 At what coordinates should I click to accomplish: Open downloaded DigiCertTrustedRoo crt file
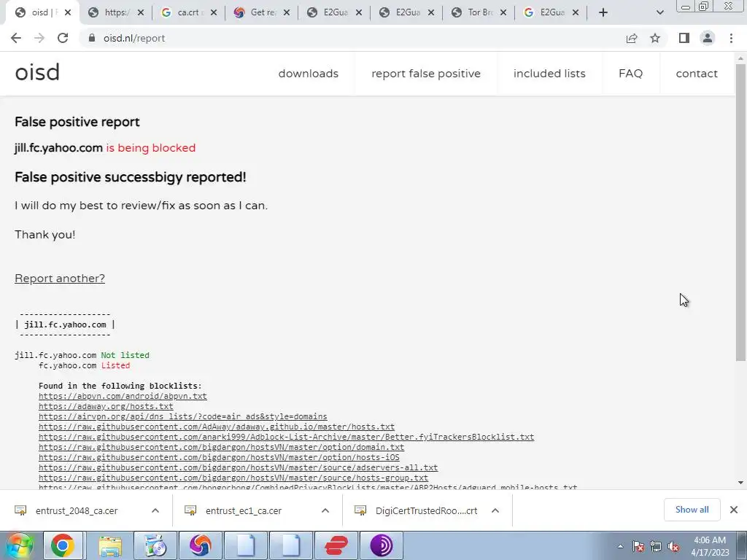point(426,510)
